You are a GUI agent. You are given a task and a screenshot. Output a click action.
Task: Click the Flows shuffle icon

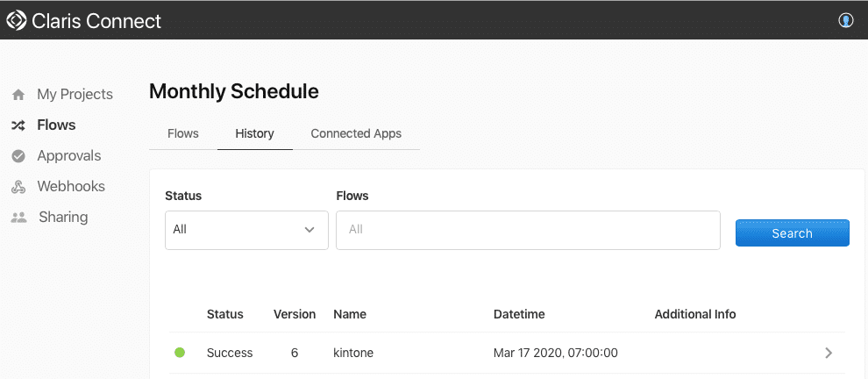point(18,125)
